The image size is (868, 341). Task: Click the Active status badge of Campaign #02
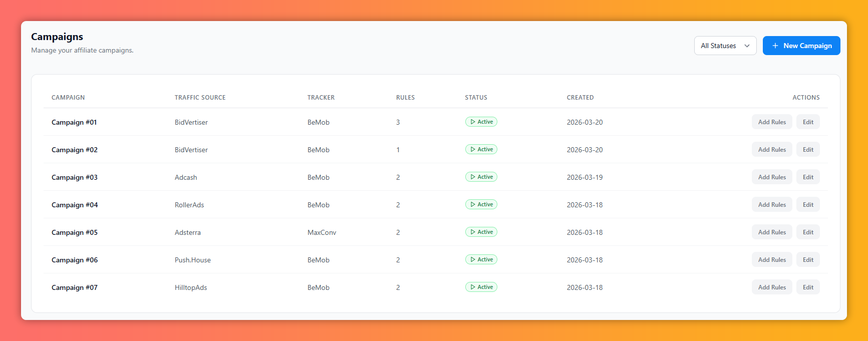[481, 149]
